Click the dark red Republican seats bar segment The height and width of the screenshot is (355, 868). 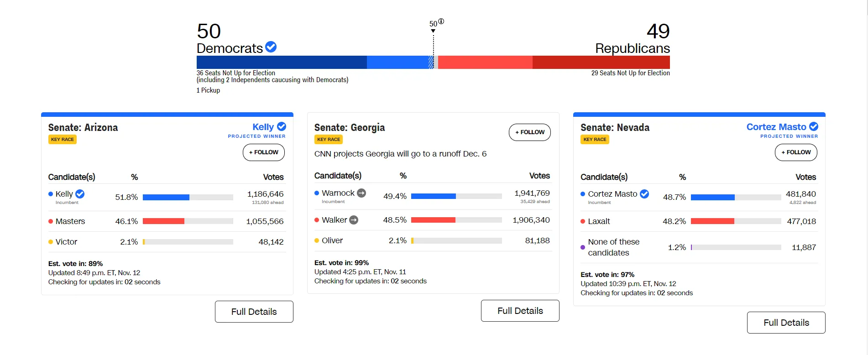pos(601,63)
